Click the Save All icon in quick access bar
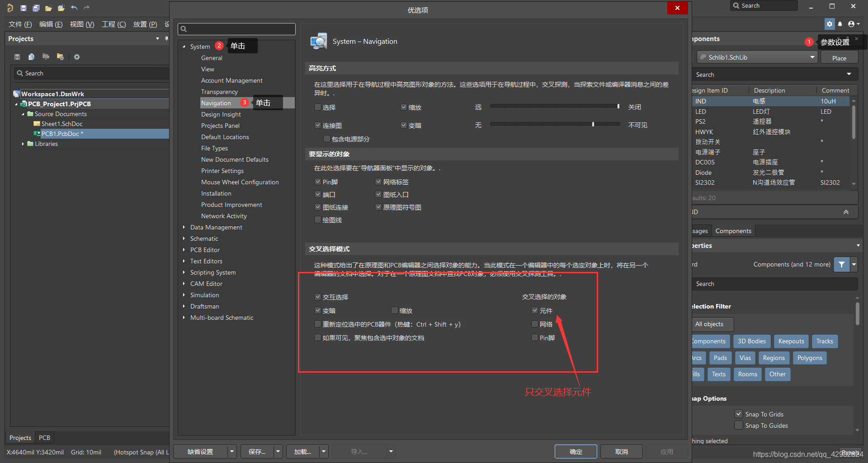 coord(36,8)
